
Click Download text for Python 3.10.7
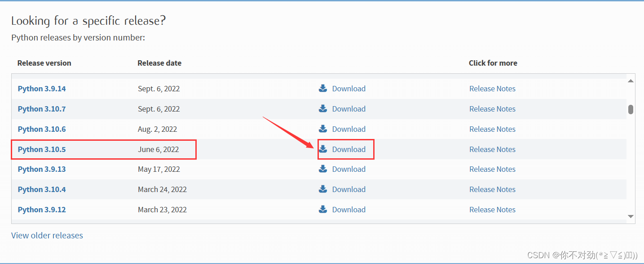click(x=349, y=109)
